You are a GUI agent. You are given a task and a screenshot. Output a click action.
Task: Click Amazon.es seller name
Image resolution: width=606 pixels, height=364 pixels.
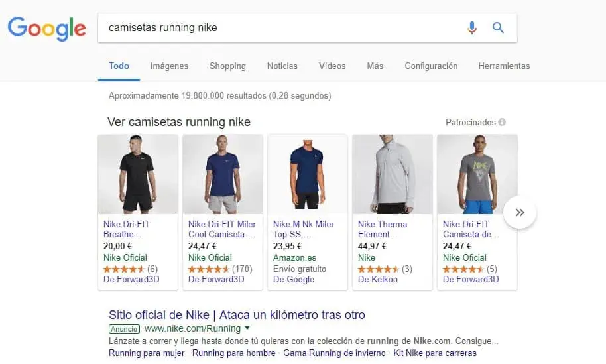[x=294, y=258]
